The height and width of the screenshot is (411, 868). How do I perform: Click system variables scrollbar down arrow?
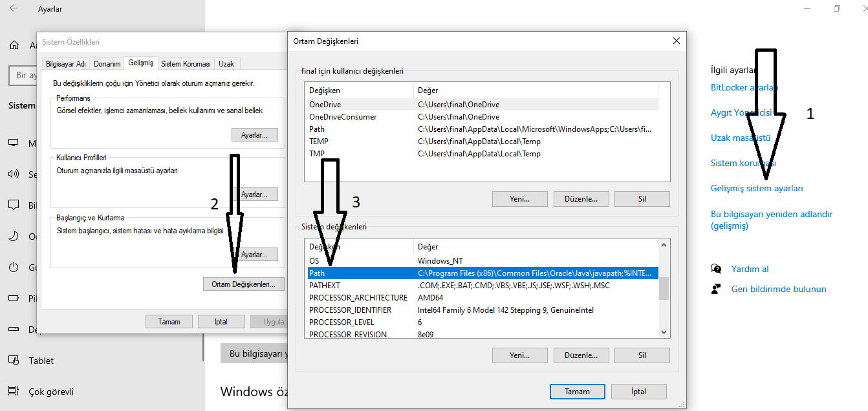[664, 332]
